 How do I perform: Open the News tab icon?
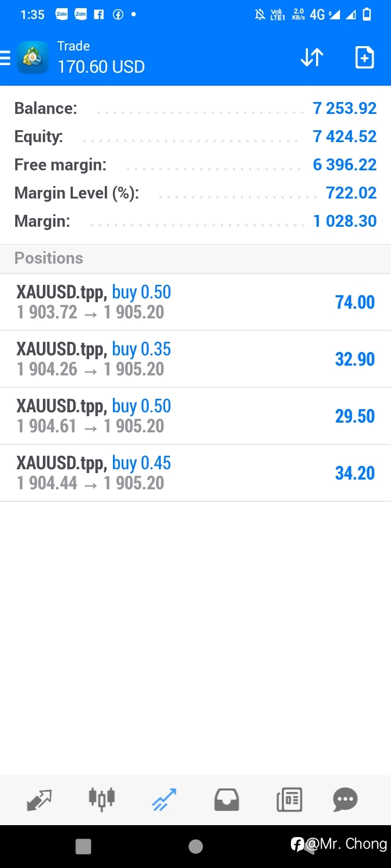[x=289, y=800]
